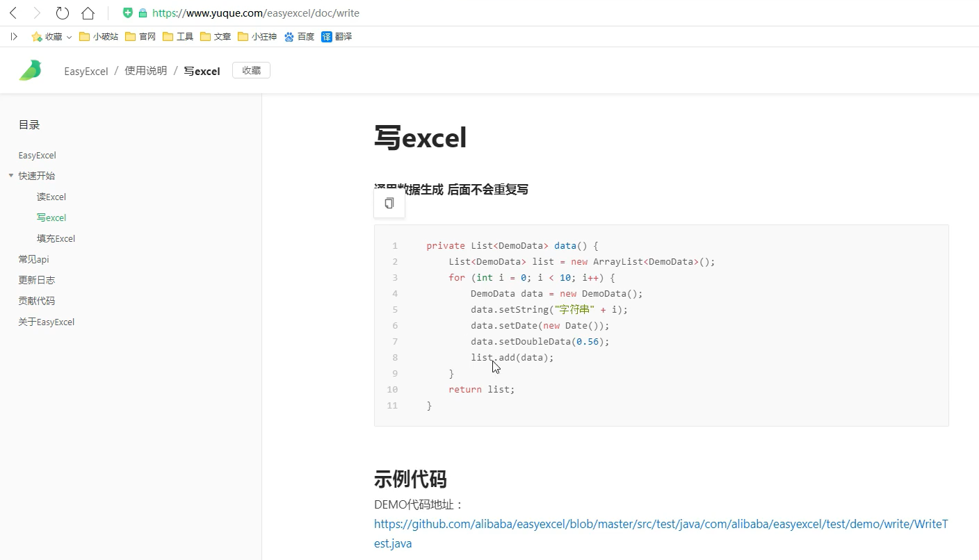Open the 官网 bookmark folder
The height and width of the screenshot is (560, 979).
pos(140,36)
